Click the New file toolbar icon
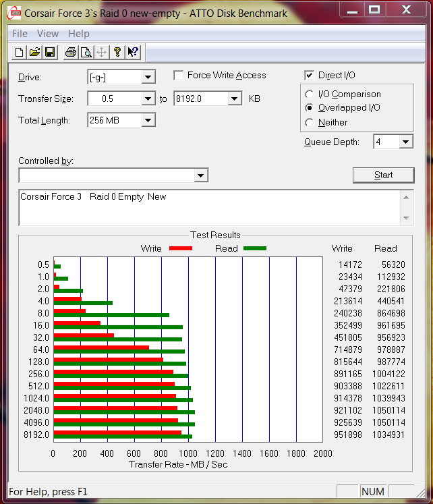Viewport: 433px width, 504px height. [20, 53]
